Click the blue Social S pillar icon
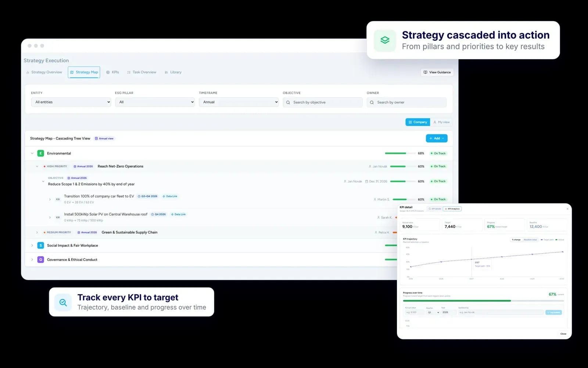The image size is (588, 368). [41, 245]
